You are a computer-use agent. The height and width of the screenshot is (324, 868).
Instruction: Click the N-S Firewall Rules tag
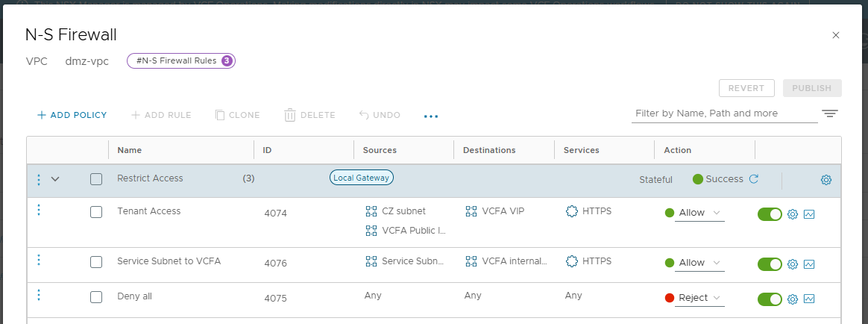[x=181, y=61]
